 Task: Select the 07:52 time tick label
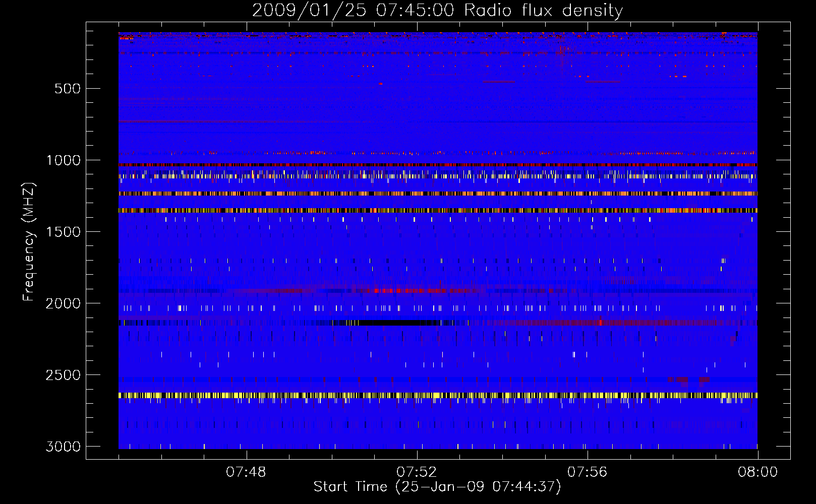[x=417, y=472]
